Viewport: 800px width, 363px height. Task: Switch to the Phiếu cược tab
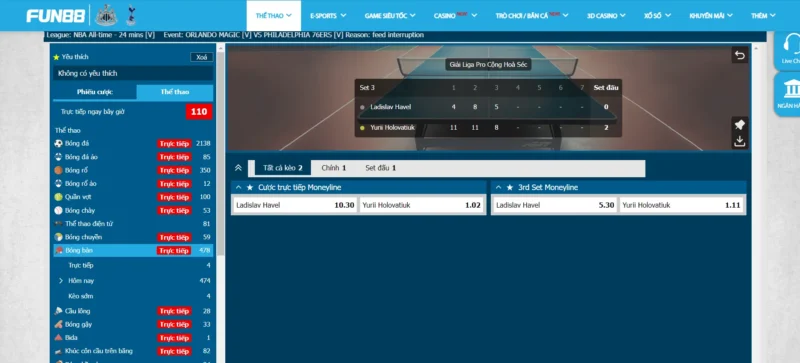click(x=95, y=92)
